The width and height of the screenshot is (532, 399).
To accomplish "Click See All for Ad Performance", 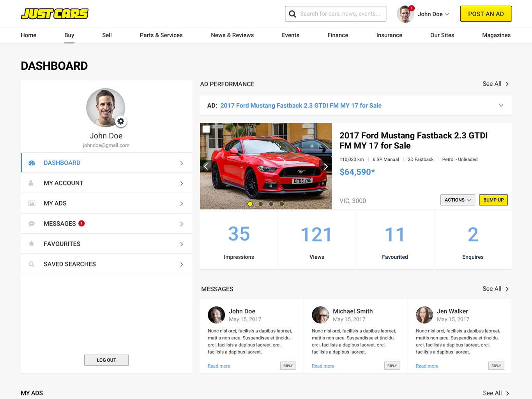I will point(496,84).
